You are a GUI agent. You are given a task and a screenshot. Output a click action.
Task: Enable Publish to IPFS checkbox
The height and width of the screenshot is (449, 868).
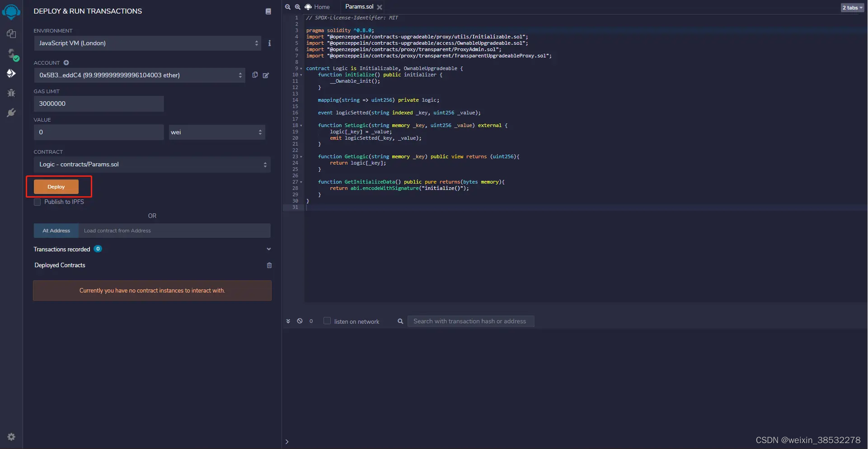tap(38, 202)
